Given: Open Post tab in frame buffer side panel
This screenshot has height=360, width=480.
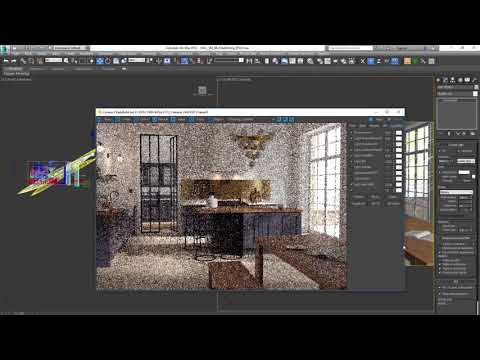Looking at the screenshot, I should click(353, 126).
